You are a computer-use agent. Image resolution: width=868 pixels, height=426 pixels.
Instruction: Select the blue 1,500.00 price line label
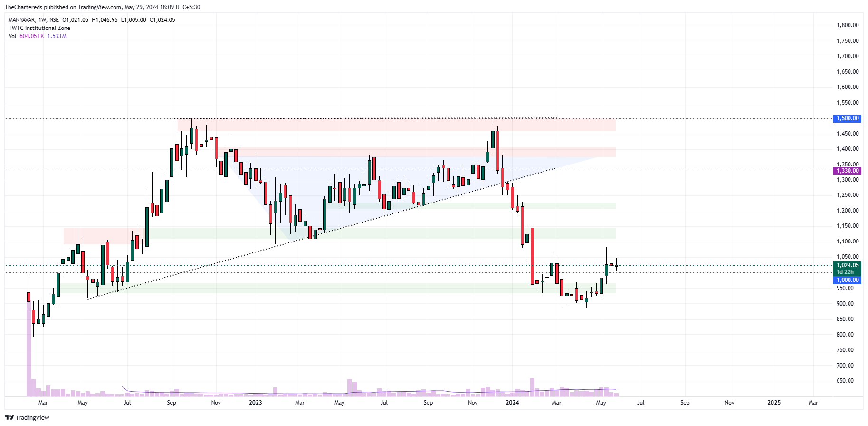847,118
